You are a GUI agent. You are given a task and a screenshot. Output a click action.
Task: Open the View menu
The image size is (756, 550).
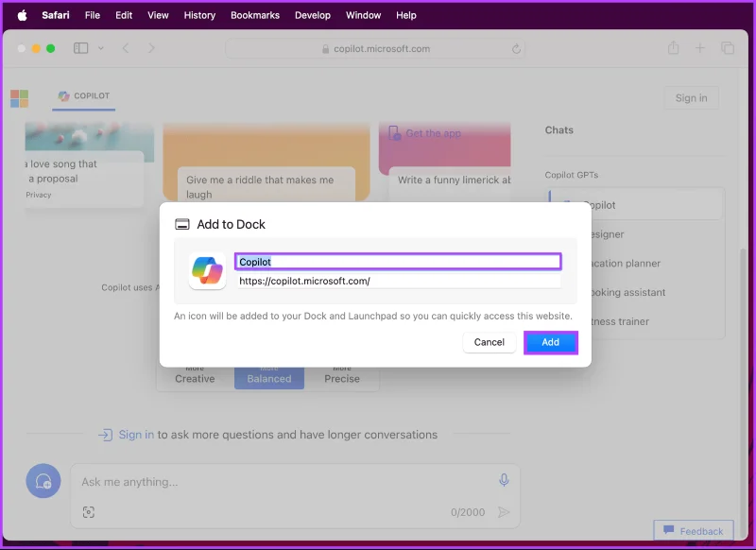[158, 15]
